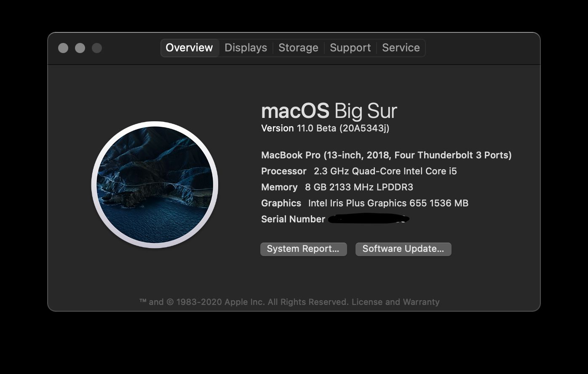This screenshot has width=588, height=374.
Task: Open the Support tab
Action: tap(350, 48)
